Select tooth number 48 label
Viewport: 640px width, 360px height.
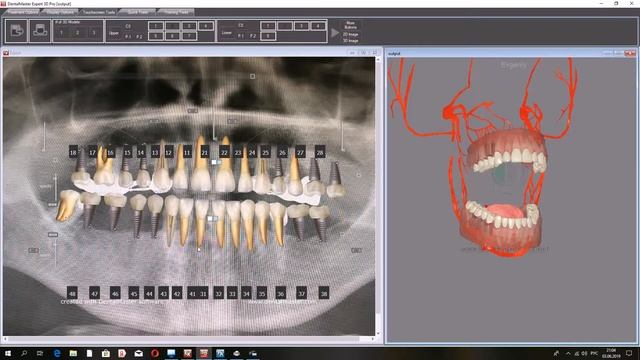(x=72, y=293)
